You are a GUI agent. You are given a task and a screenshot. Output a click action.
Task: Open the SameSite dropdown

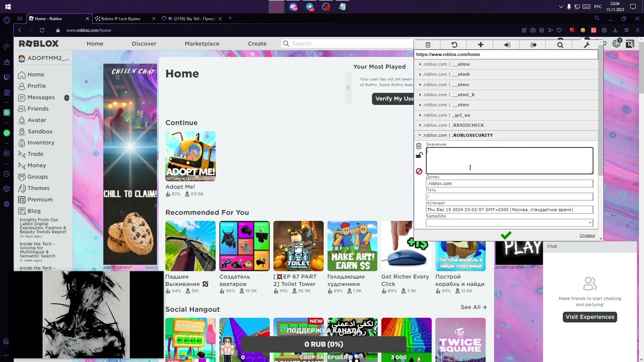[x=509, y=222]
